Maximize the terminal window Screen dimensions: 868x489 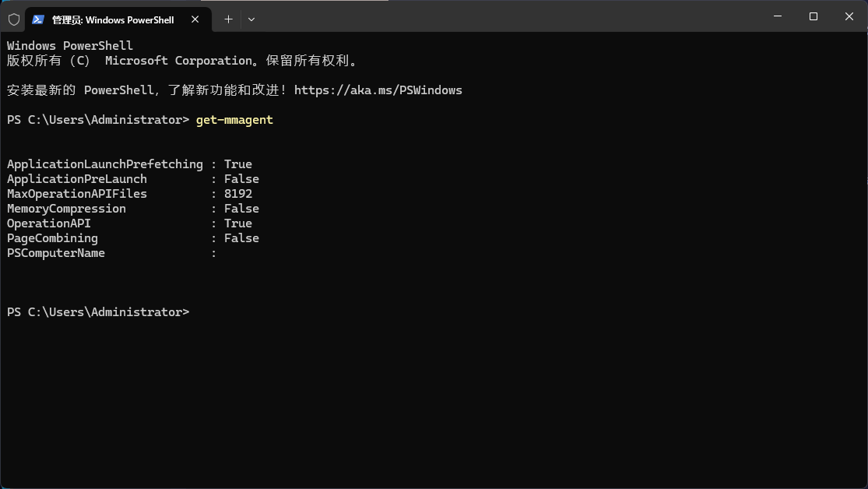(x=813, y=16)
